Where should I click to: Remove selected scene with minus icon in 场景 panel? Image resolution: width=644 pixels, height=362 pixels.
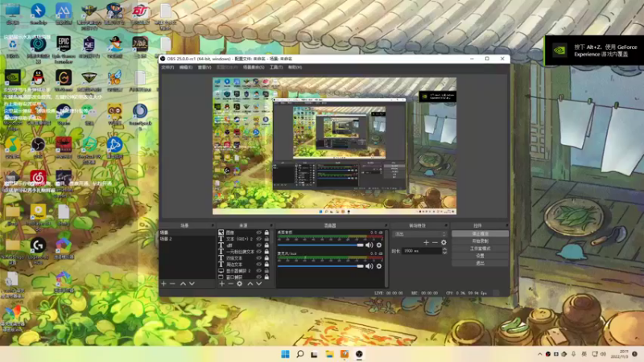(x=172, y=284)
